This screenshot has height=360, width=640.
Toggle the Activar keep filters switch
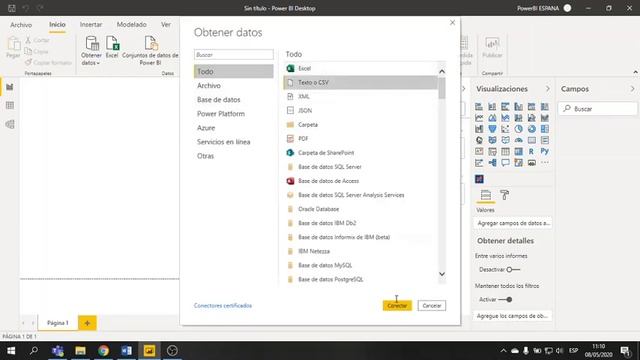(x=505, y=300)
